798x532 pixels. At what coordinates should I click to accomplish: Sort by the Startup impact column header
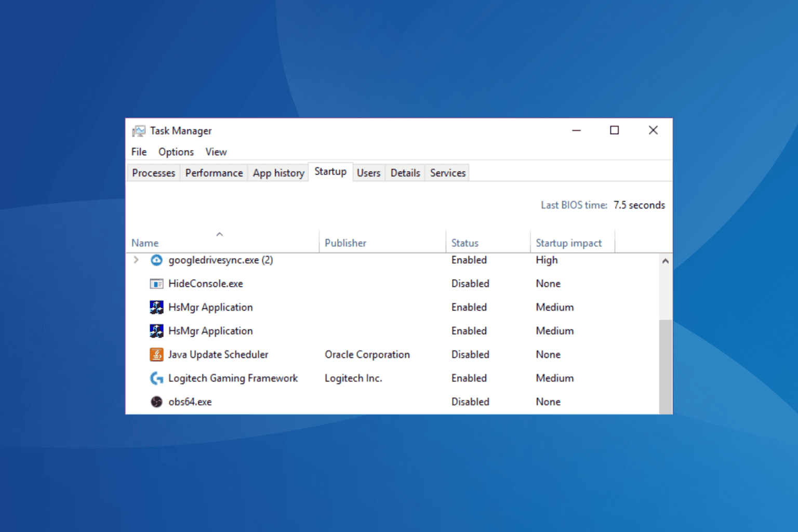click(x=573, y=242)
